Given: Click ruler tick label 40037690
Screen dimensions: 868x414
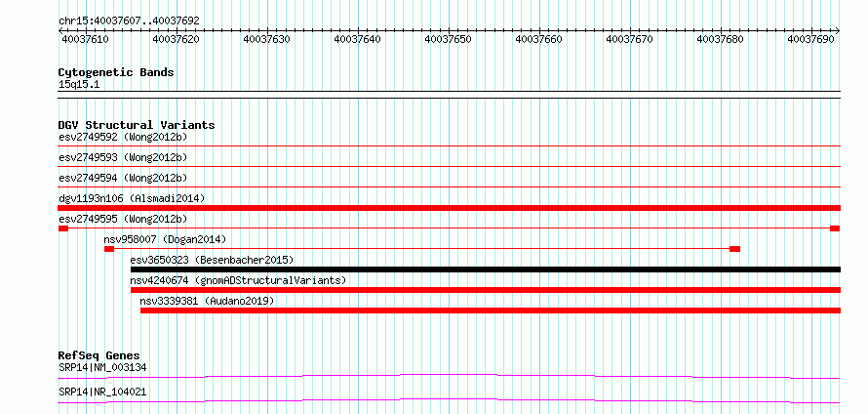Looking at the screenshot, I should click(x=810, y=39).
